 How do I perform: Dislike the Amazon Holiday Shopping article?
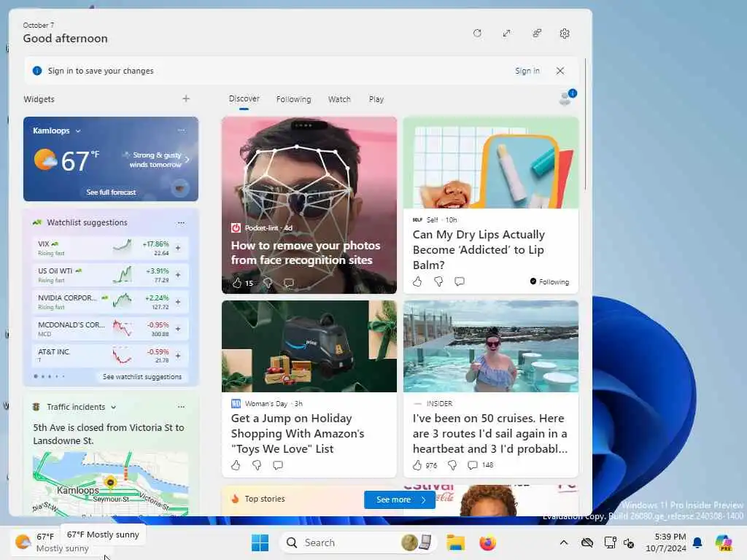(256, 464)
